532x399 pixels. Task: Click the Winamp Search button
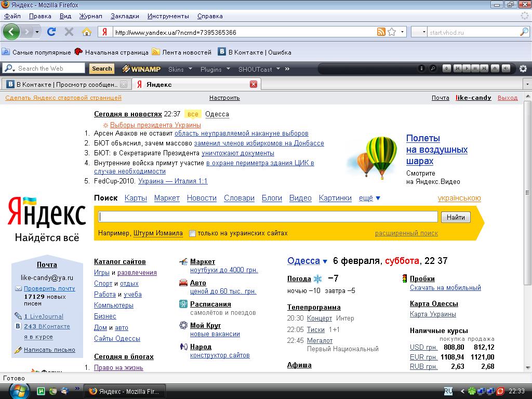tap(102, 69)
